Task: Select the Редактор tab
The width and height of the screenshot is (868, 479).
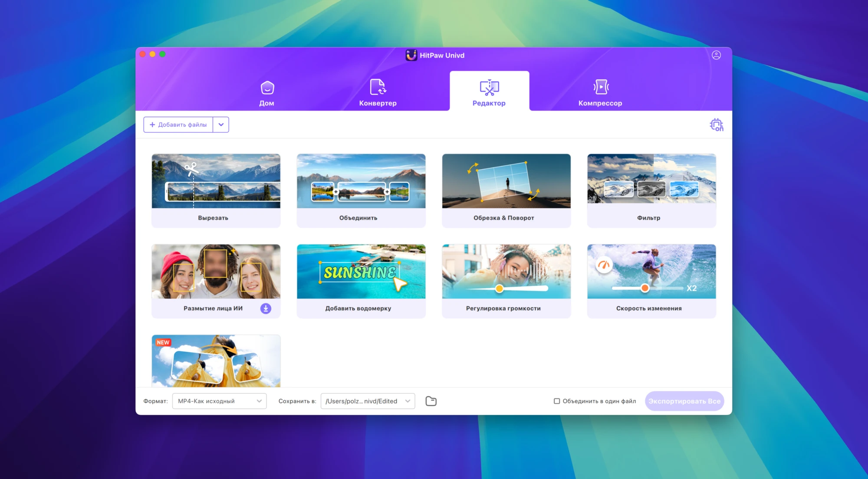Action: [489, 93]
